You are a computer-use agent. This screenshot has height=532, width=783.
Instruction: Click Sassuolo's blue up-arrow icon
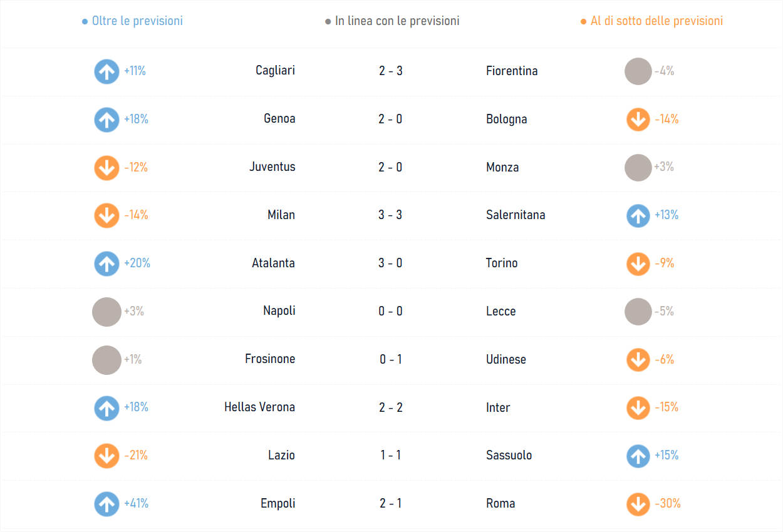638,456
